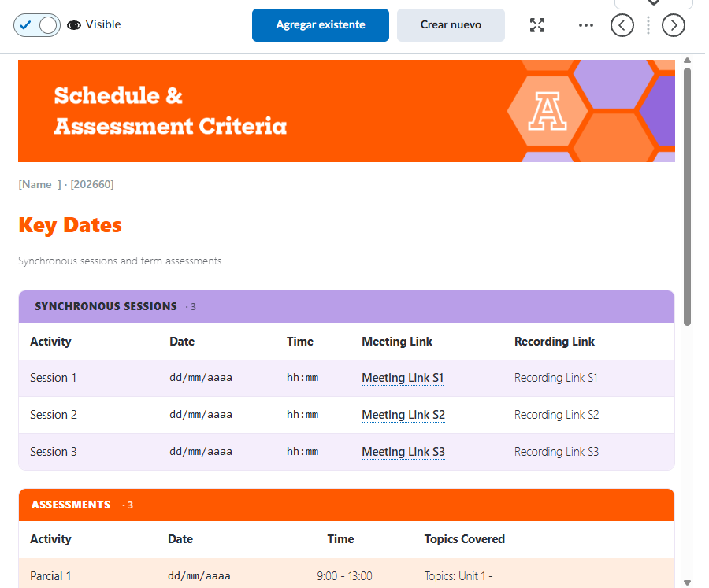Click the eye visibility icon
Image resolution: width=709 pixels, height=588 pixels.
tap(74, 25)
